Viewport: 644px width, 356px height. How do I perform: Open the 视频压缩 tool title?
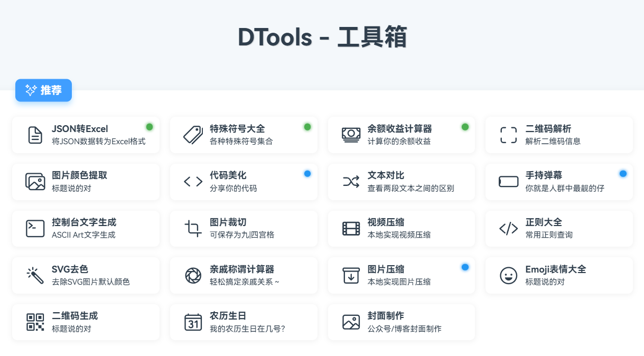[386, 222]
